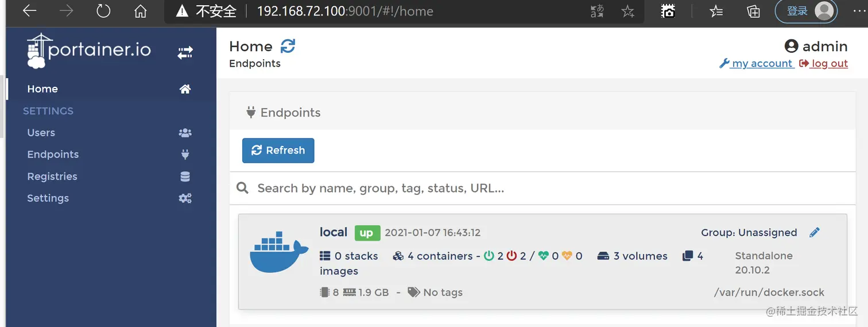This screenshot has width=868, height=327.
Task: Open the browser collections icon
Action: 753,11
